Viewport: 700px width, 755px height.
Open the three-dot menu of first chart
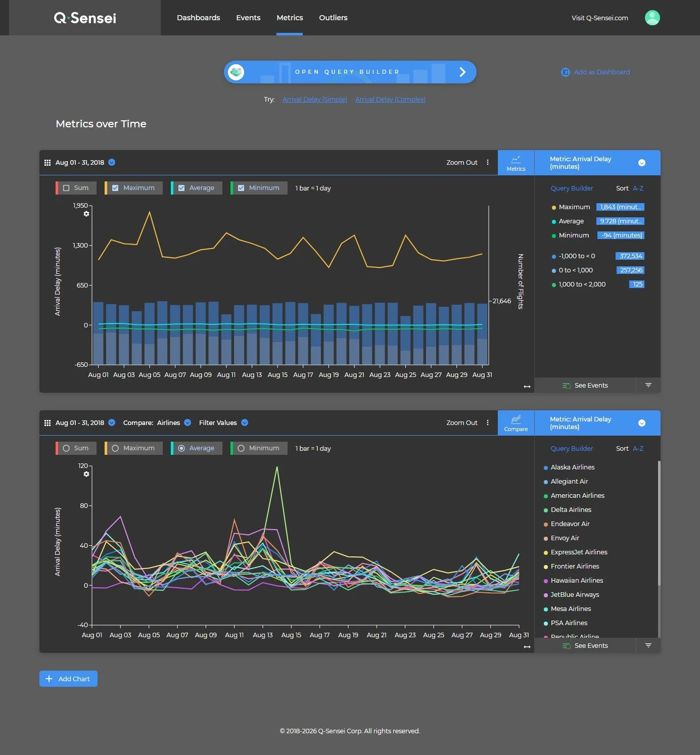coord(488,163)
